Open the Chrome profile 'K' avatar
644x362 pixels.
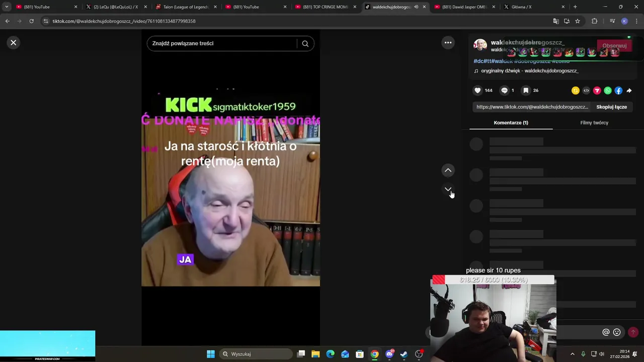click(624, 21)
